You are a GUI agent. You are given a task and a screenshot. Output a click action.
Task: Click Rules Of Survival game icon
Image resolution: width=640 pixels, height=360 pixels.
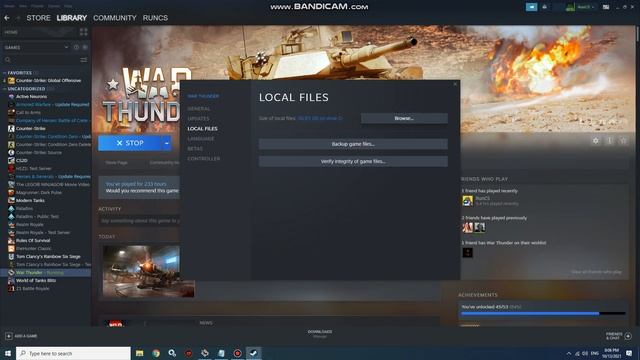11,240
